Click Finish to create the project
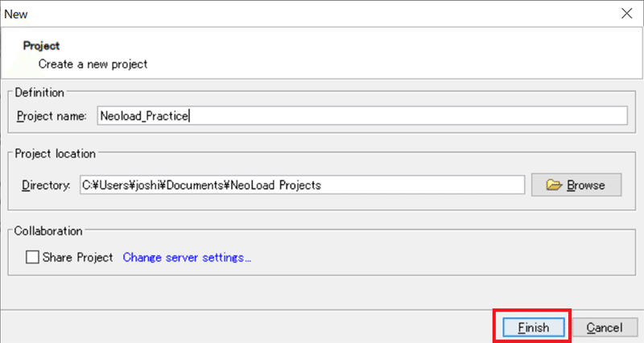644x343 pixels. coord(534,328)
